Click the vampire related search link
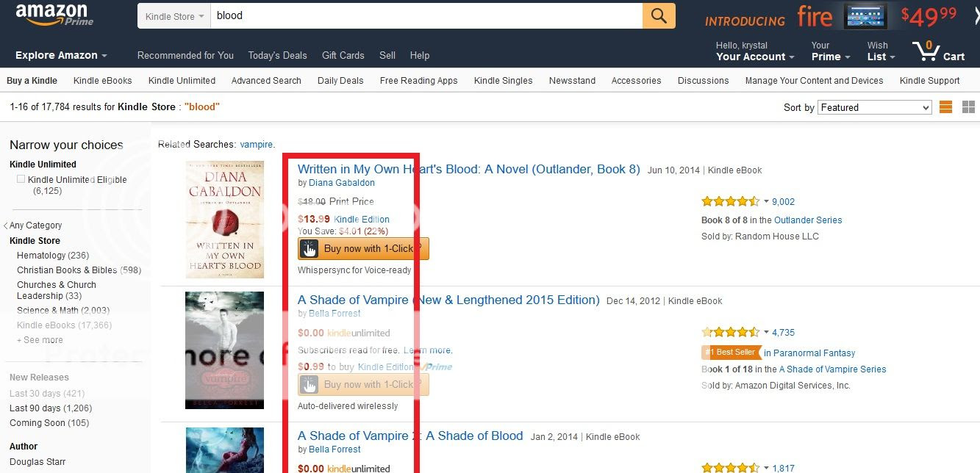The image size is (980, 473). [x=256, y=145]
